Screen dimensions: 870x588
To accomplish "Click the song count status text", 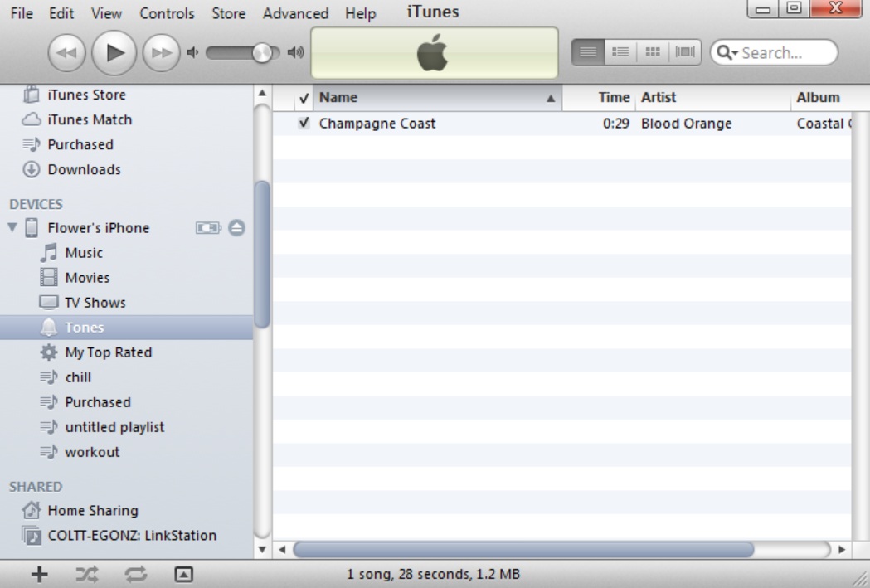I will coord(433,574).
